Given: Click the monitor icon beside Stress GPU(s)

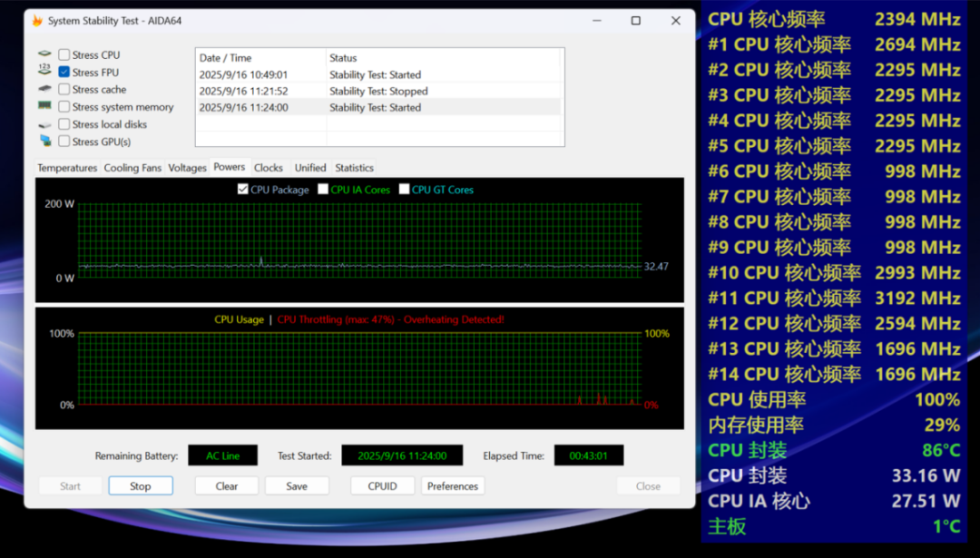Looking at the screenshot, I should click(x=45, y=141).
